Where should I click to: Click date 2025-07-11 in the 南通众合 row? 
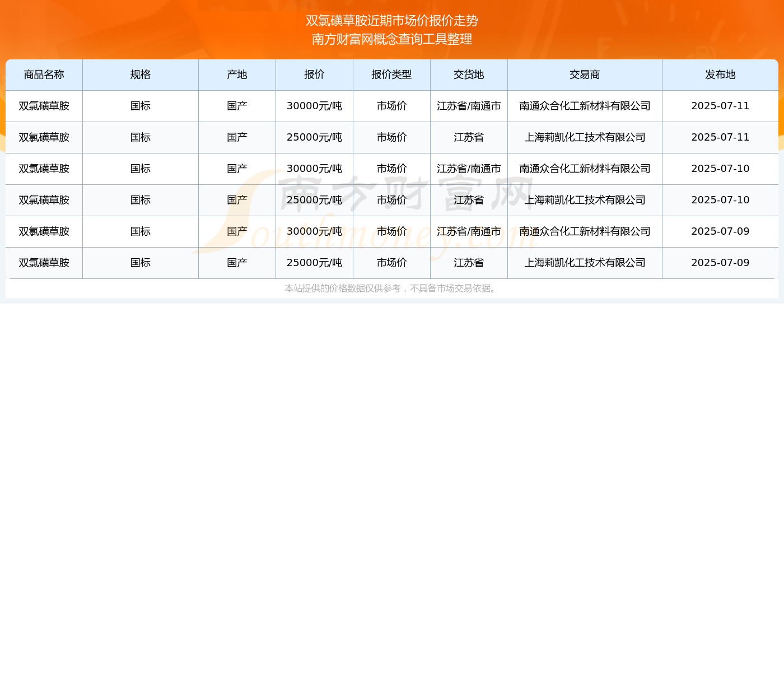click(720, 106)
